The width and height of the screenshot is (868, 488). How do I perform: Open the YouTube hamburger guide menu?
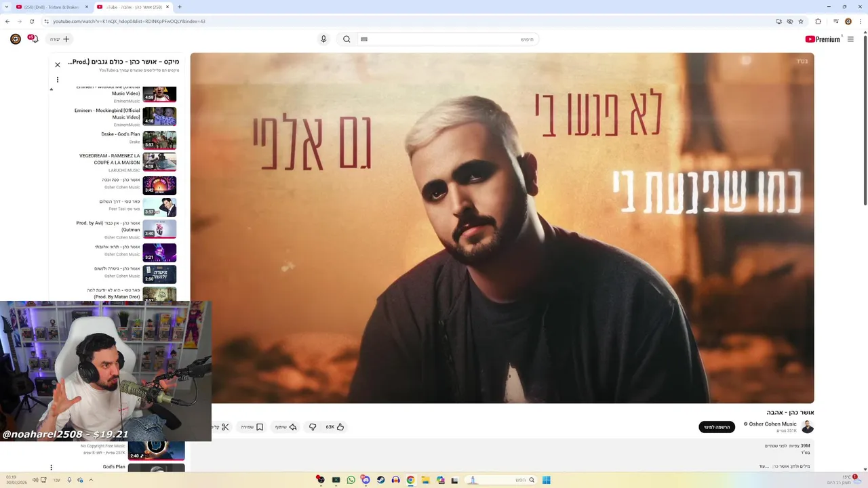(850, 39)
